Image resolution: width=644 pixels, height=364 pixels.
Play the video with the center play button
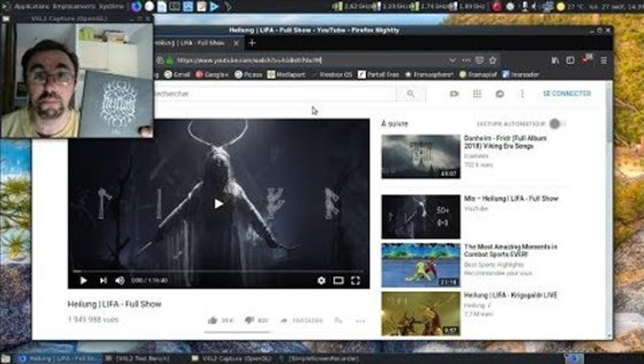click(x=218, y=204)
